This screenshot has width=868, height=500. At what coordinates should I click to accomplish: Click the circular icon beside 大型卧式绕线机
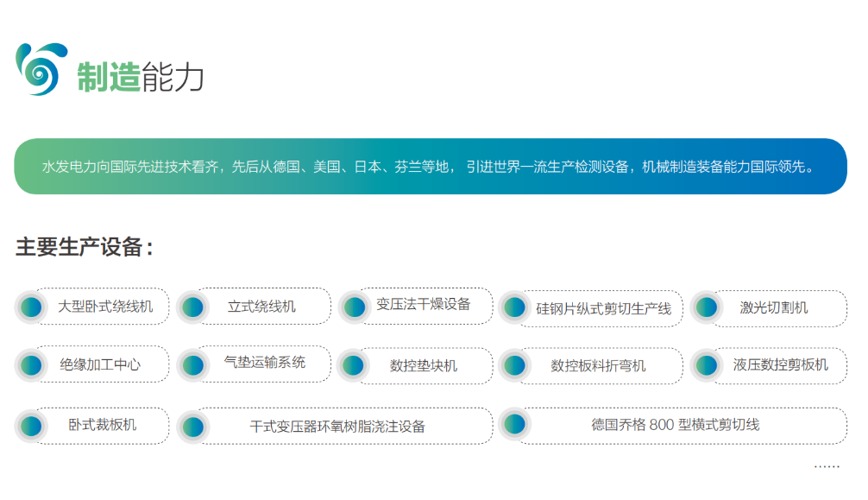(33, 307)
